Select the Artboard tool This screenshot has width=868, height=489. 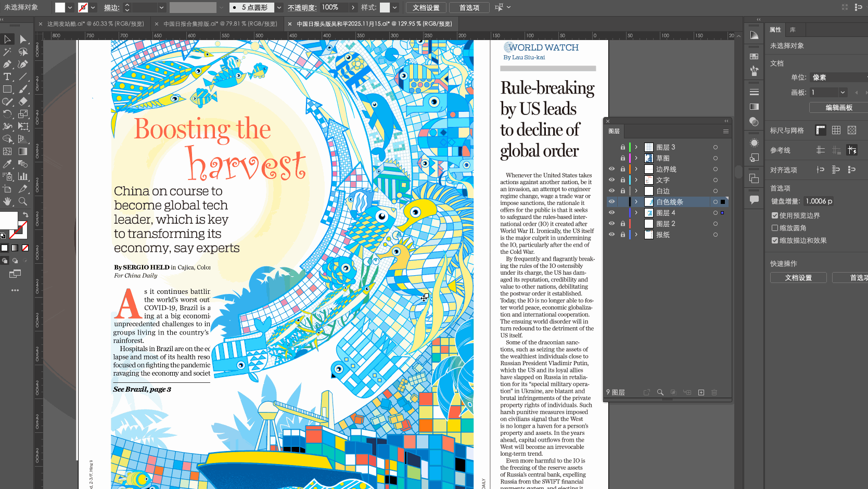pos(7,189)
